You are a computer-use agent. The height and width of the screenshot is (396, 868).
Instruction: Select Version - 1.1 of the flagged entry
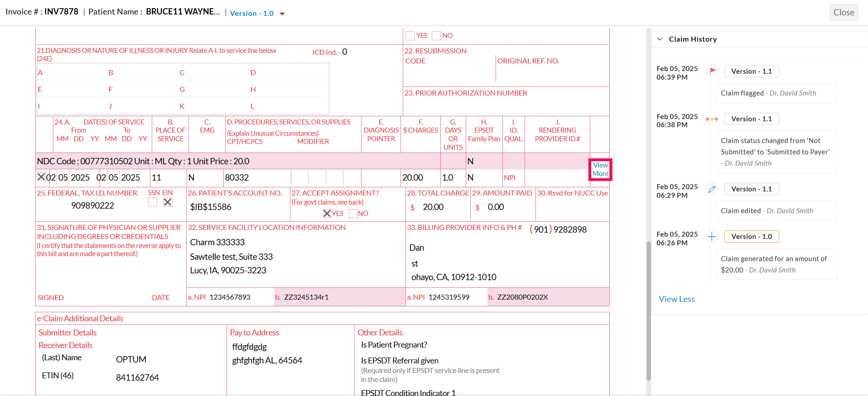751,72
